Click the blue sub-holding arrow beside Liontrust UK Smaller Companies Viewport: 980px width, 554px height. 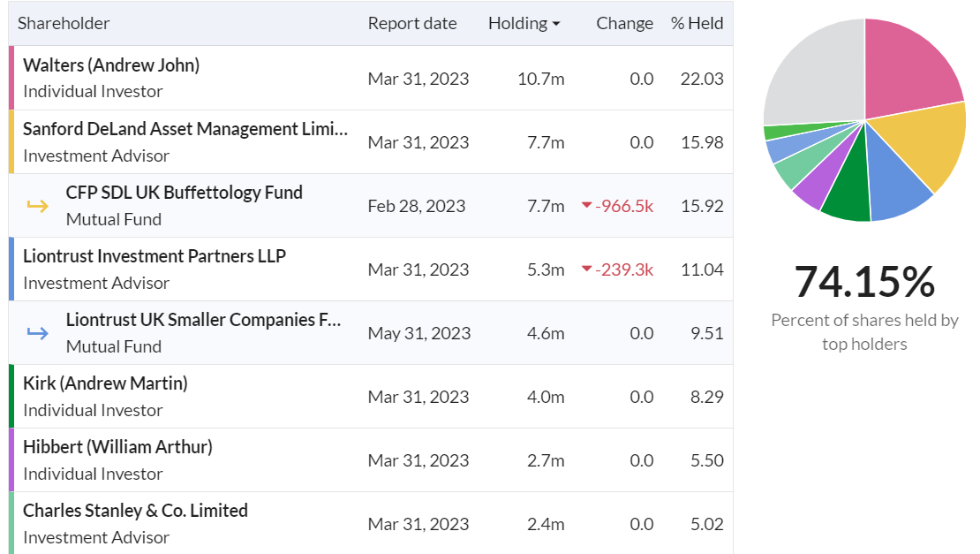pyautogui.click(x=37, y=333)
